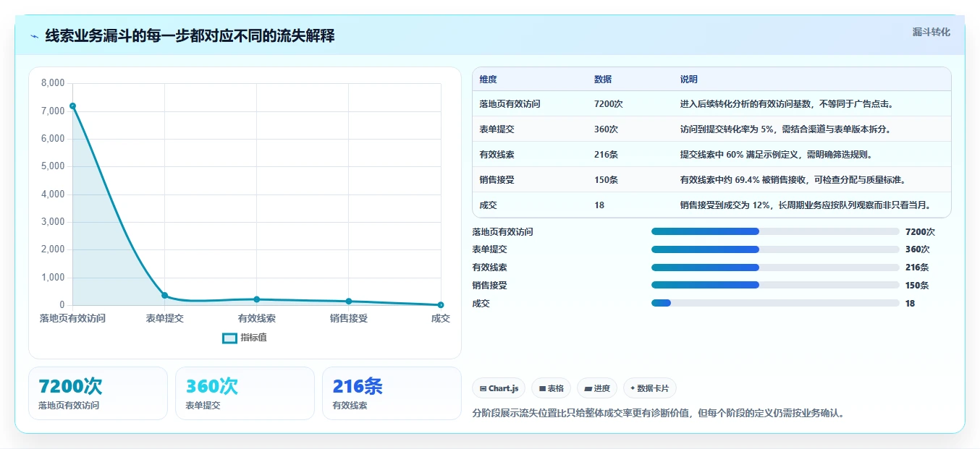
Task: Click the 漏斗转化 tag in the header
Action: (x=931, y=32)
